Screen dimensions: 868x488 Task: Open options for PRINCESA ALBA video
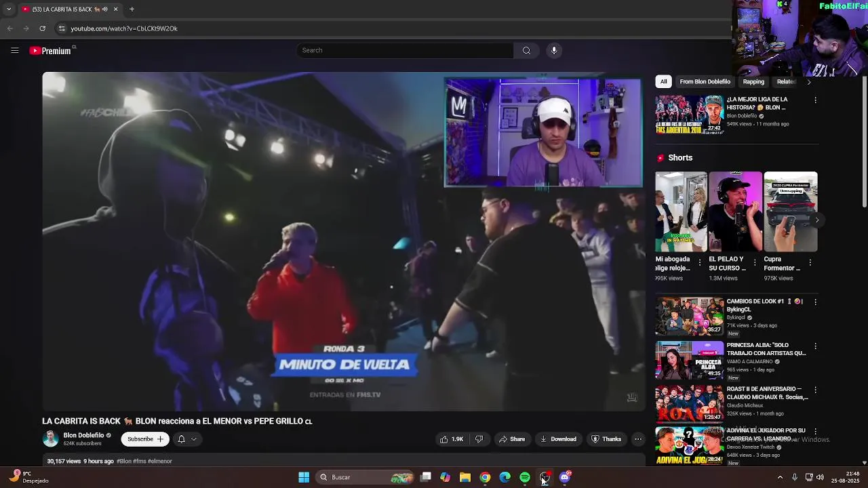pos(815,346)
